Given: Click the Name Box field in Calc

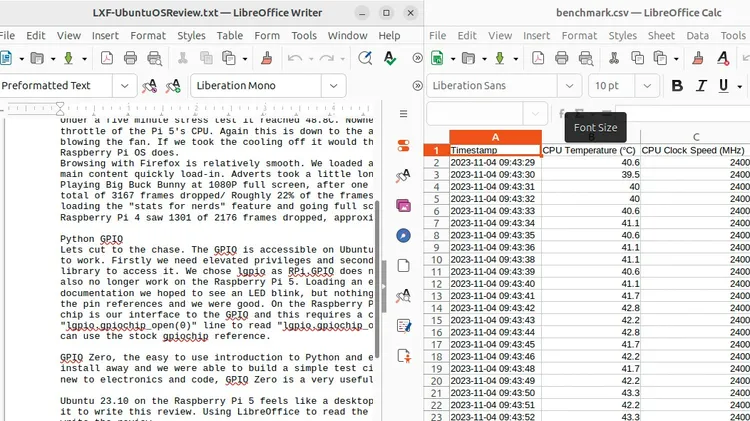Looking at the screenshot, I should pyautogui.click(x=475, y=114).
